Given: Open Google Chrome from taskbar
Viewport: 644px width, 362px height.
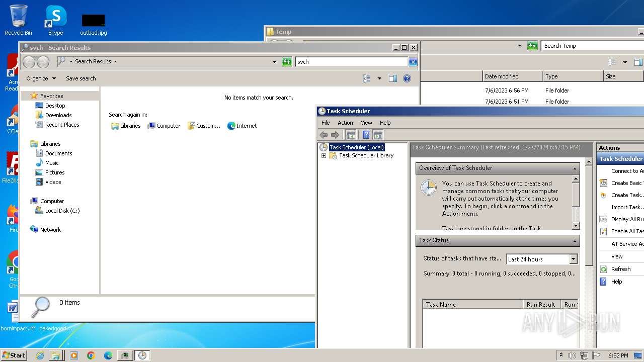Looking at the screenshot, I should click(x=91, y=355).
